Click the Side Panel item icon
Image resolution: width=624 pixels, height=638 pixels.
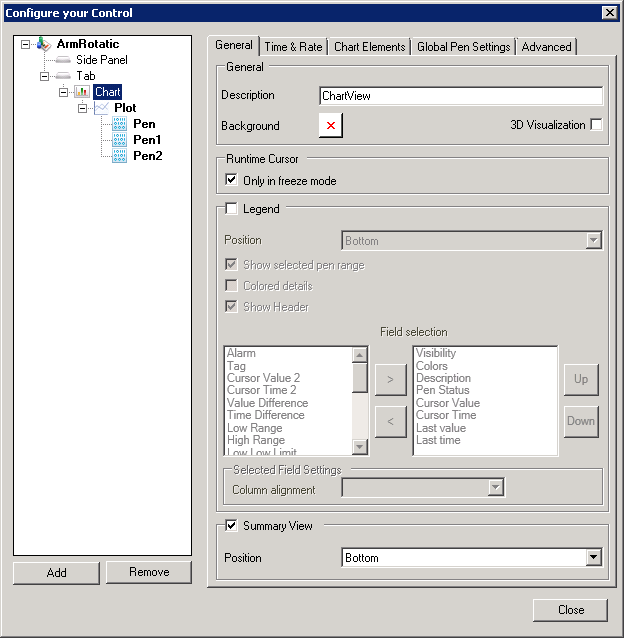pyautogui.click(x=63, y=60)
